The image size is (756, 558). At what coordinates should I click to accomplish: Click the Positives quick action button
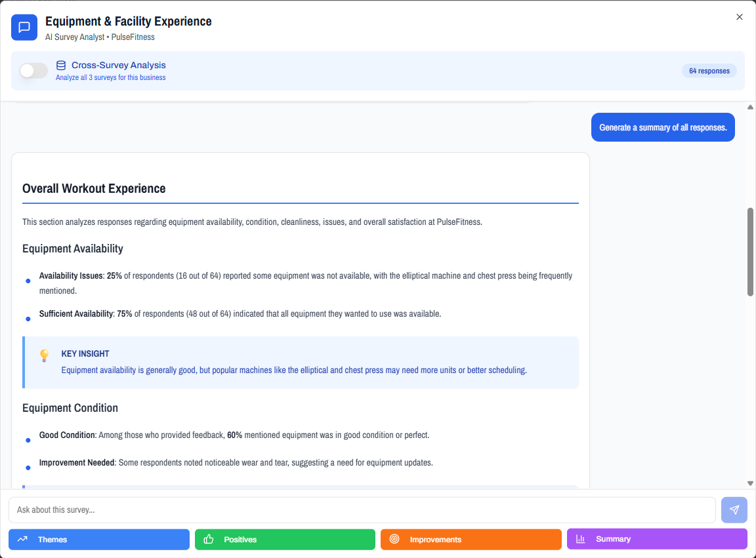285,539
